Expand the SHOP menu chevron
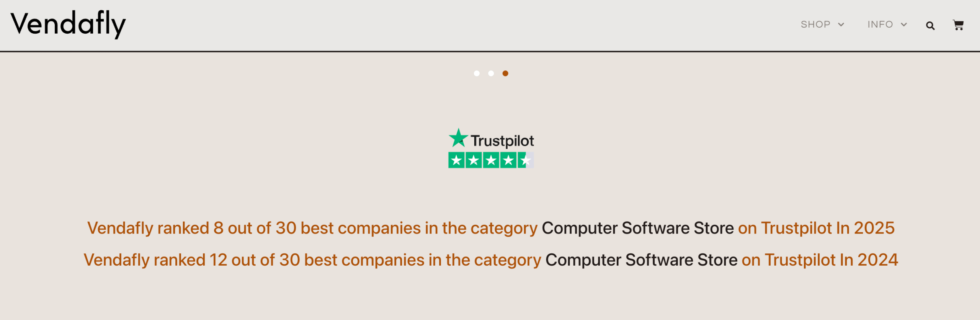The width and height of the screenshot is (980, 320). tap(841, 25)
